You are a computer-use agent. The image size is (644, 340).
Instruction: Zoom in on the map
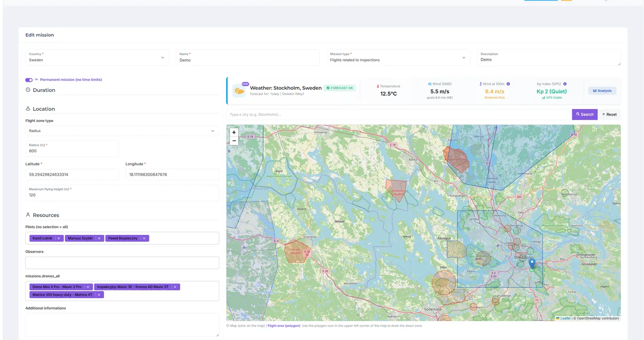click(234, 133)
